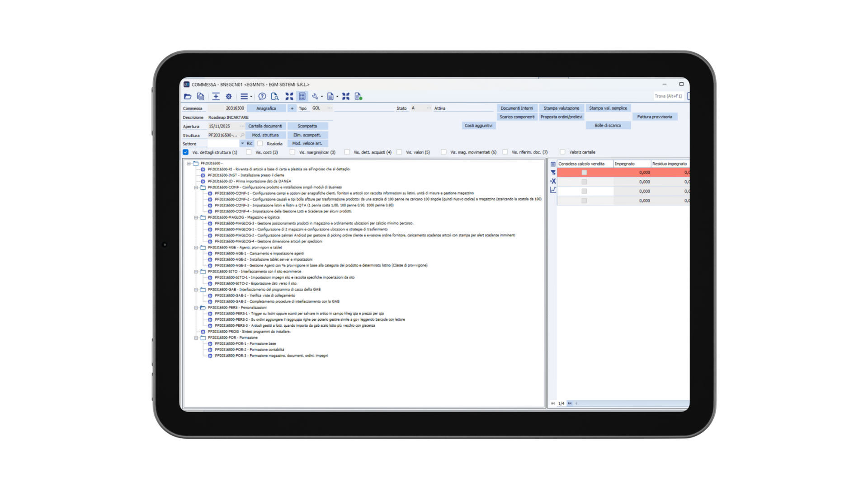The height and width of the screenshot is (488, 868).
Task: Click the filter icon beside grid
Action: 553,173
